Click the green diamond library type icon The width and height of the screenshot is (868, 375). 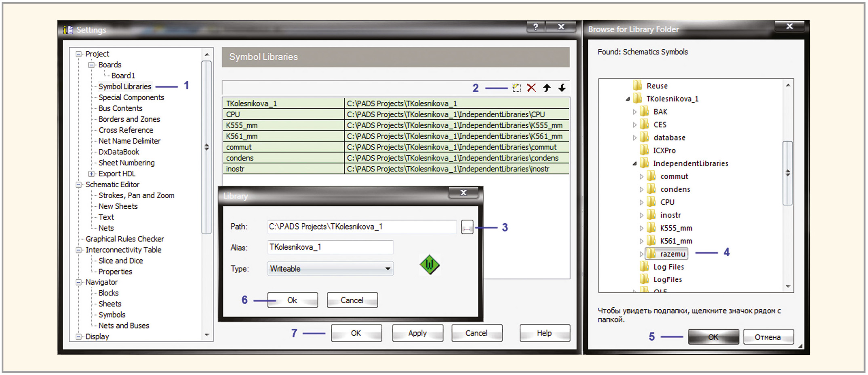[x=429, y=265]
